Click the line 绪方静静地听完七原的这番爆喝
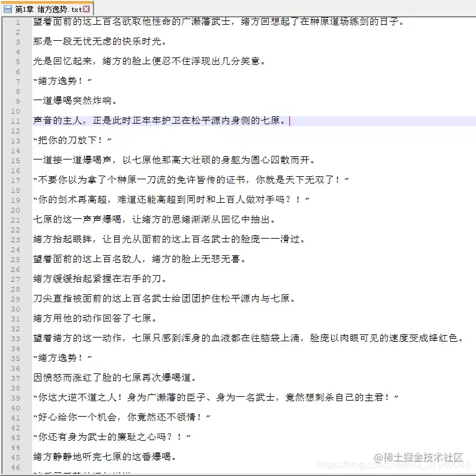Screen dimensions: 476x476 tap(104, 457)
